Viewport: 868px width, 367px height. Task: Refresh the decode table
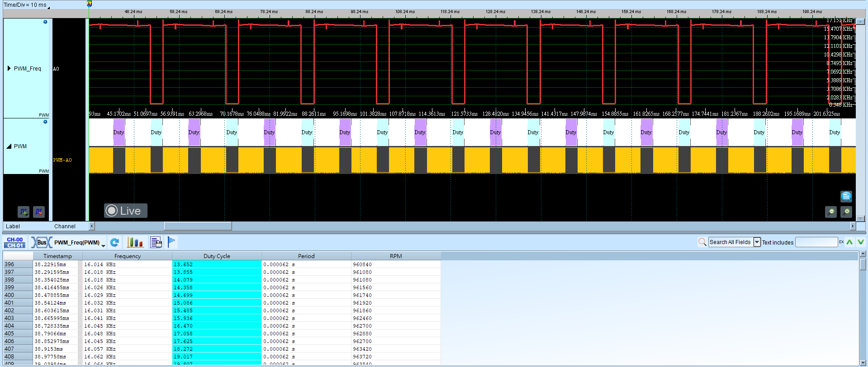115,242
